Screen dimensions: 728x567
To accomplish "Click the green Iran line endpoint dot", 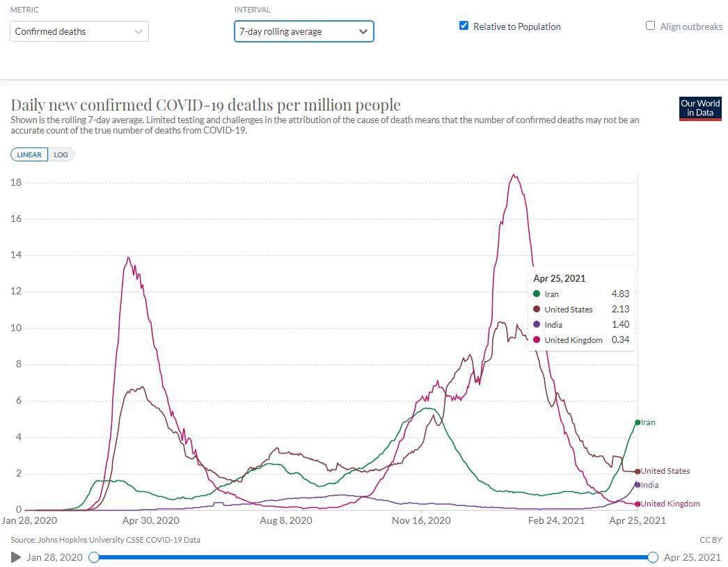I will click(638, 423).
